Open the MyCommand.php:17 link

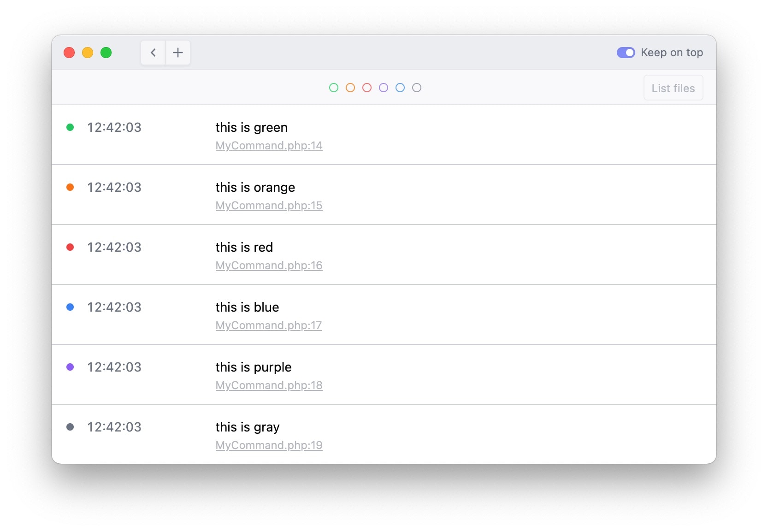269,325
